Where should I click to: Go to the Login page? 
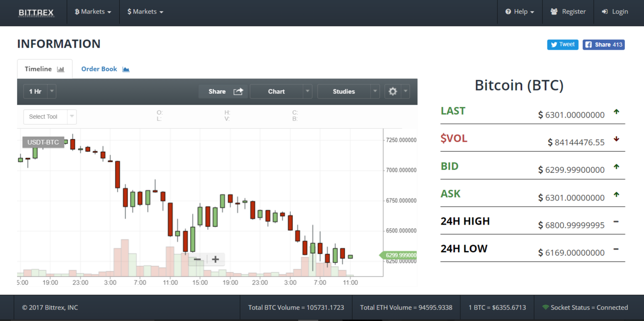pos(615,12)
